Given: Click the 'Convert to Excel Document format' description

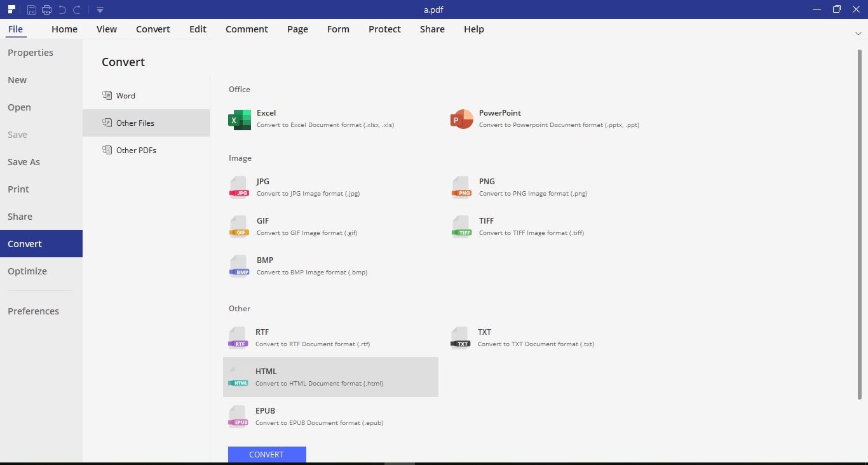Looking at the screenshot, I should click(x=325, y=125).
